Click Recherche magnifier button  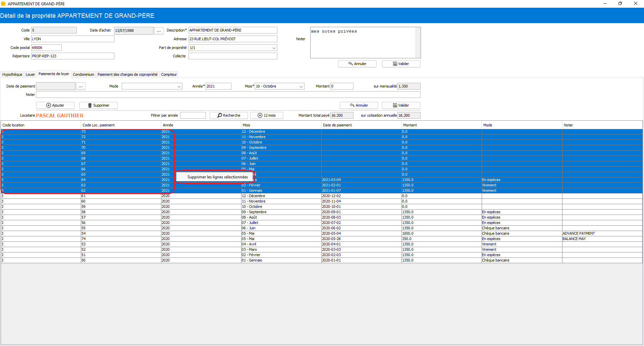coord(229,115)
